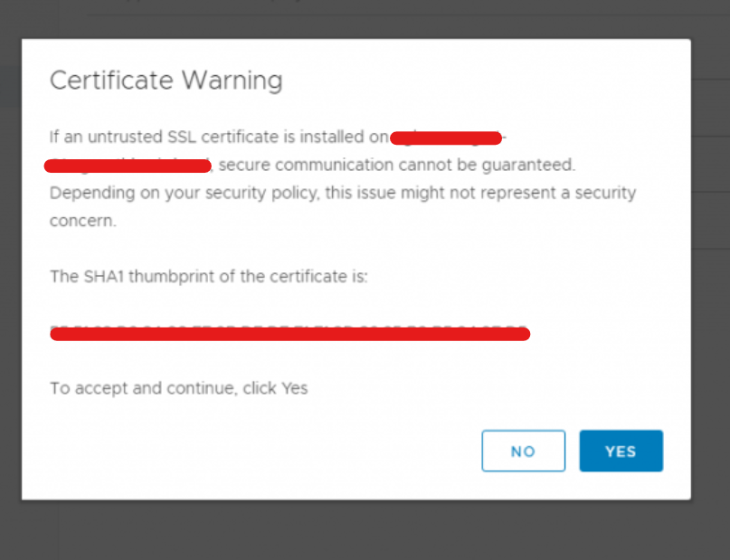Image resolution: width=730 pixels, height=560 pixels.
Task: Click the redacted hostname after 'installed on'
Action: 446,138
